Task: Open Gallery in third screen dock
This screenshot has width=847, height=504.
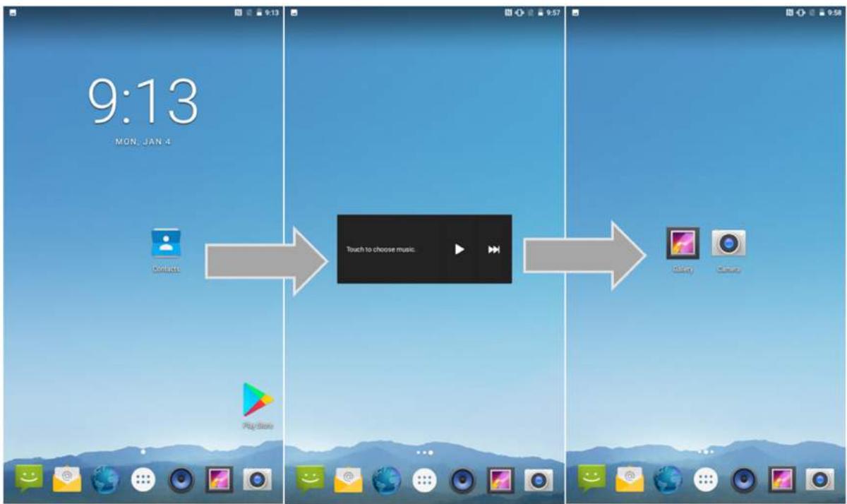Action: [x=782, y=481]
